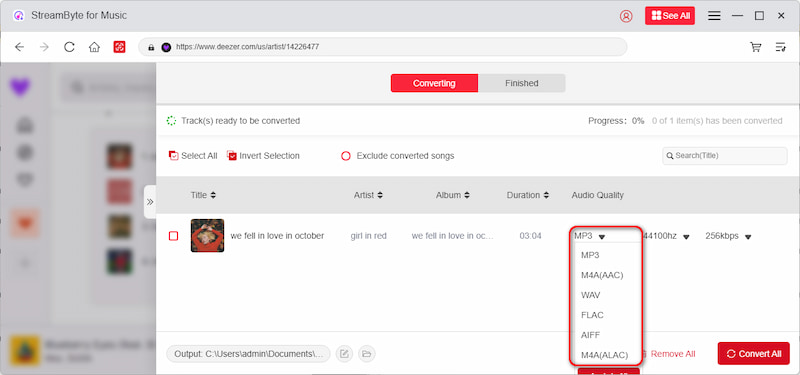Go back with the back arrow
This screenshot has height=375, width=800.
click(x=19, y=47)
